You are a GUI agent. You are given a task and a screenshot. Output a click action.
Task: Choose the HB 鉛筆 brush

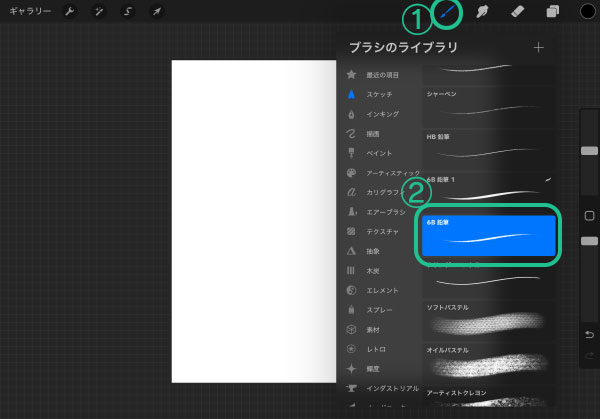click(488, 149)
